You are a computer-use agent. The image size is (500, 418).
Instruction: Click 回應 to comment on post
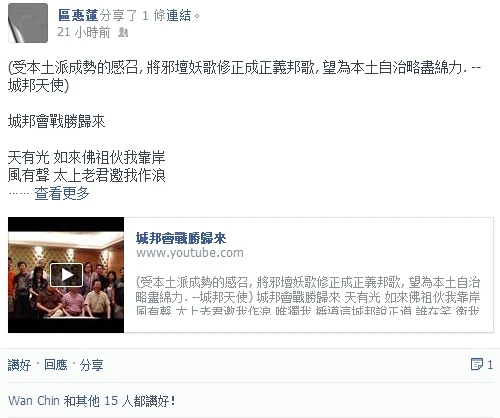56,365
